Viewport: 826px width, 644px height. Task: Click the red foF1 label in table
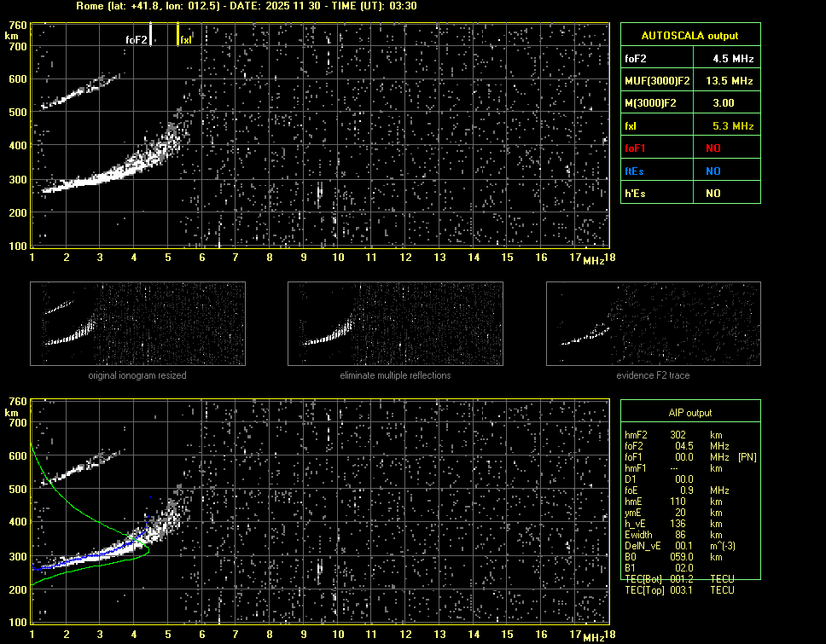(x=637, y=148)
